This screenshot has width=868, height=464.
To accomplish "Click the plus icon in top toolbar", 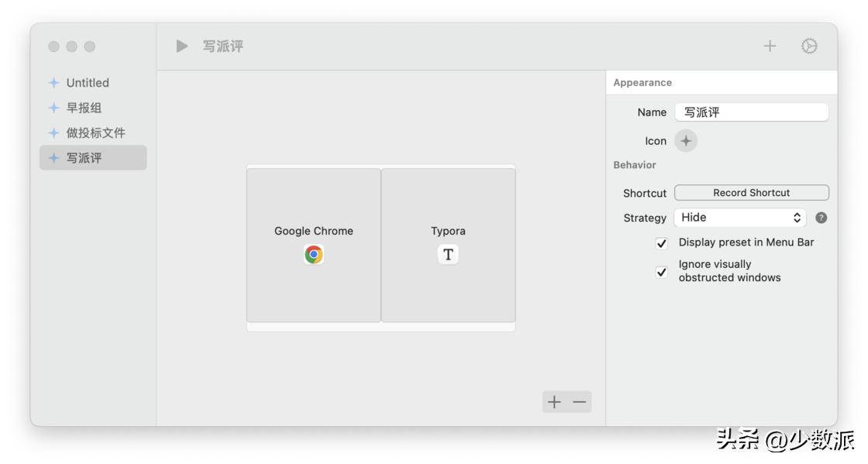I will coord(770,46).
